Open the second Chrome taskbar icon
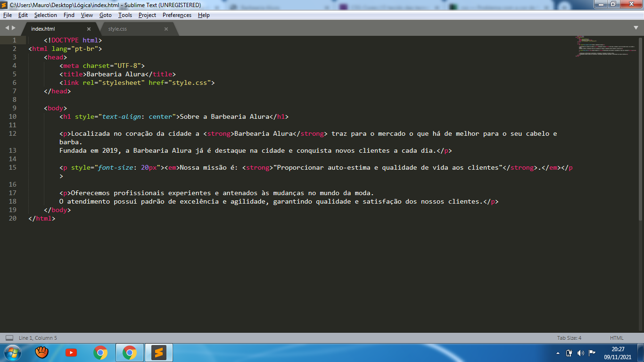644x362 pixels. [x=130, y=353]
